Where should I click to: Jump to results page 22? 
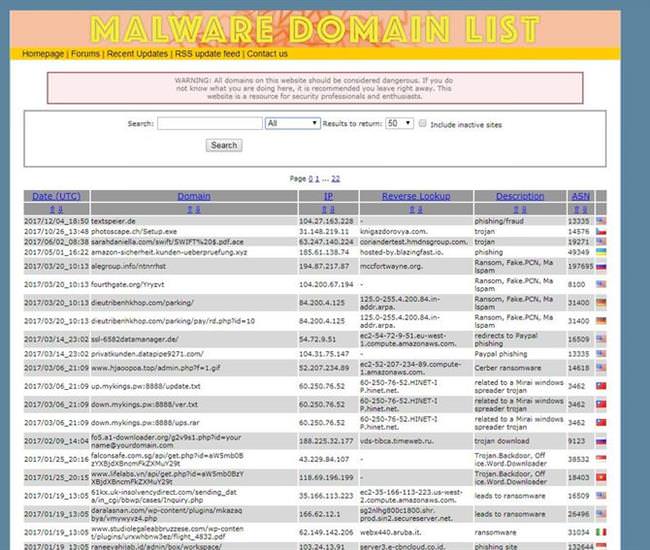[x=335, y=179]
